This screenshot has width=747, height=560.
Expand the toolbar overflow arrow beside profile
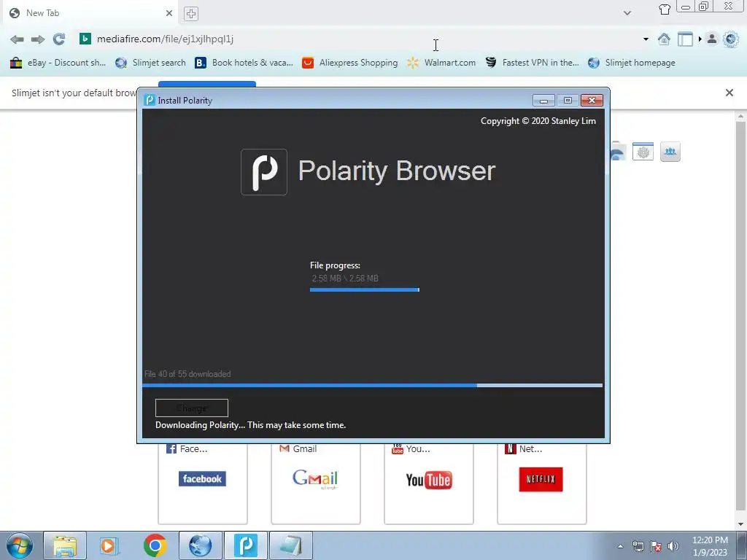700,39
